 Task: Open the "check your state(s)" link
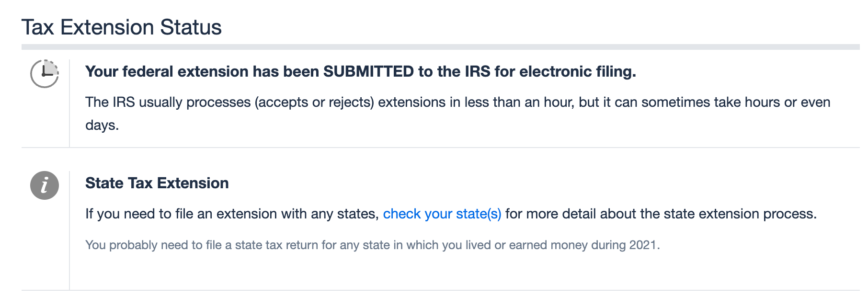(442, 214)
